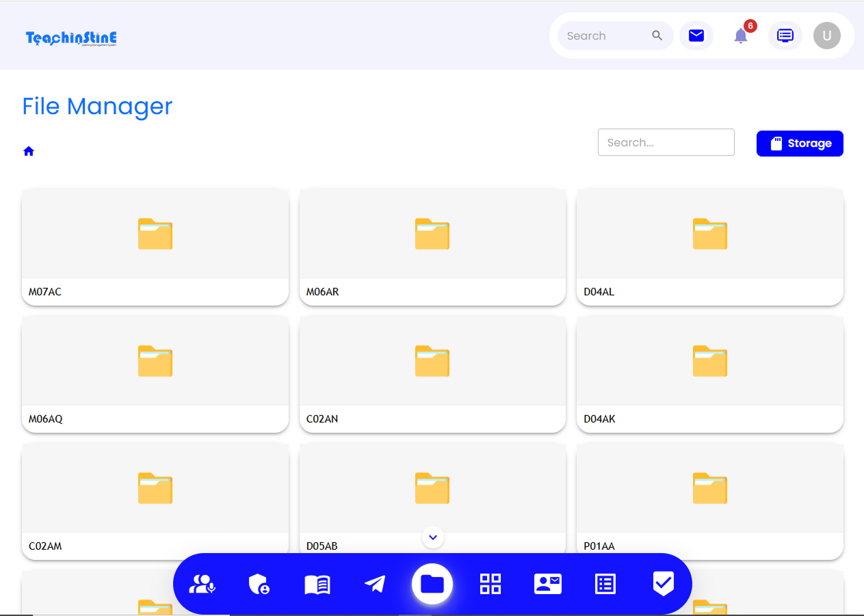This screenshot has height=616, width=864.
Task: Click the File Manager search field
Action: (666, 142)
